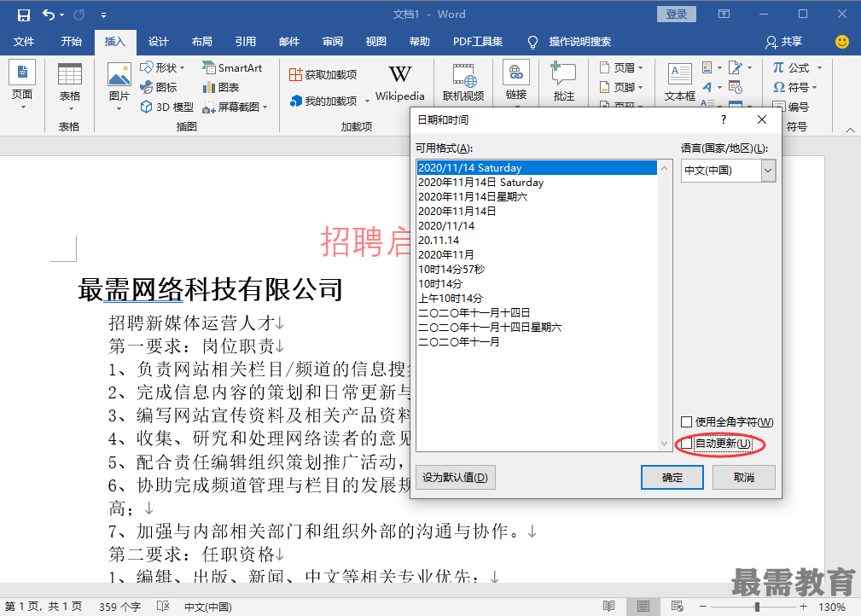861x616 pixels.
Task: Click the Save icon in quick access toolbar
Action: [23, 15]
